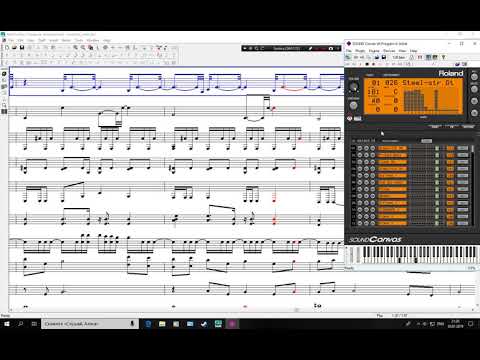Click the Open file icon in notation toolbar
The image size is (480, 360).
click(x=14, y=48)
